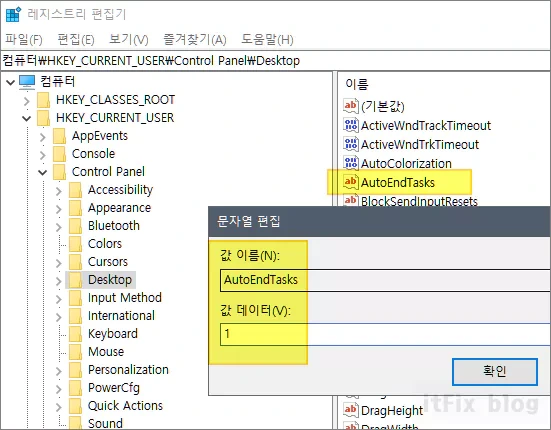The height and width of the screenshot is (430, 551).
Task: Expand the Accessibility key
Action: point(59,191)
